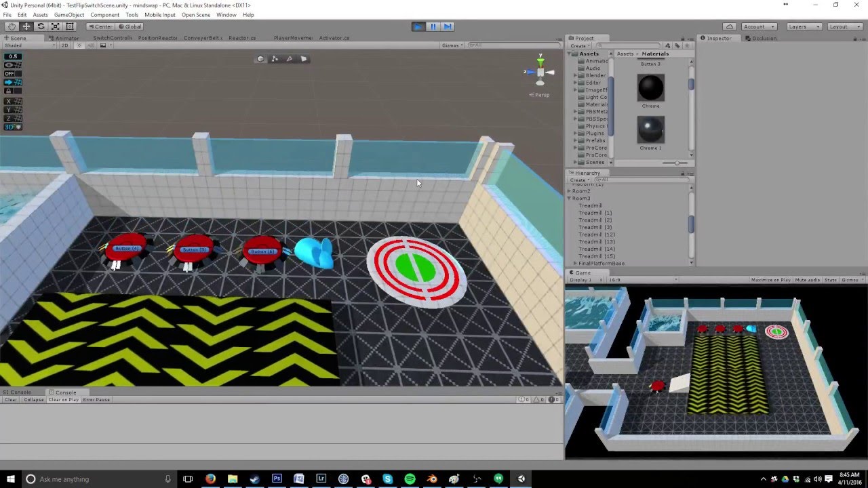868x488 pixels.
Task: Select ProBuilder vertex mode icon
Action: [x=275, y=59]
